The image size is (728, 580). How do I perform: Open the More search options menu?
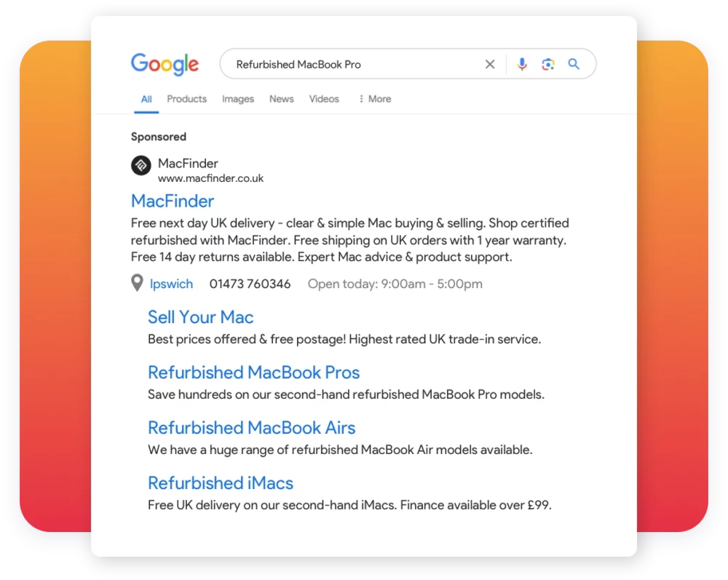(x=374, y=99)
